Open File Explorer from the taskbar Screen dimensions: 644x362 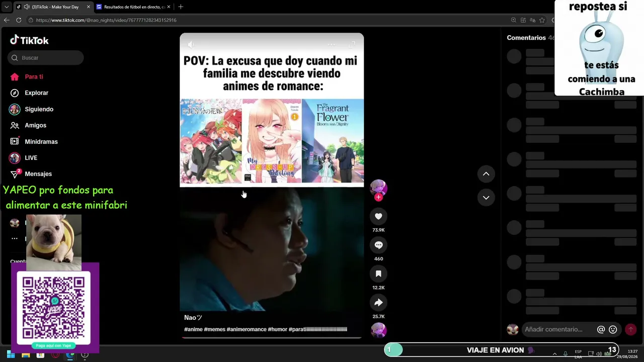26,355
